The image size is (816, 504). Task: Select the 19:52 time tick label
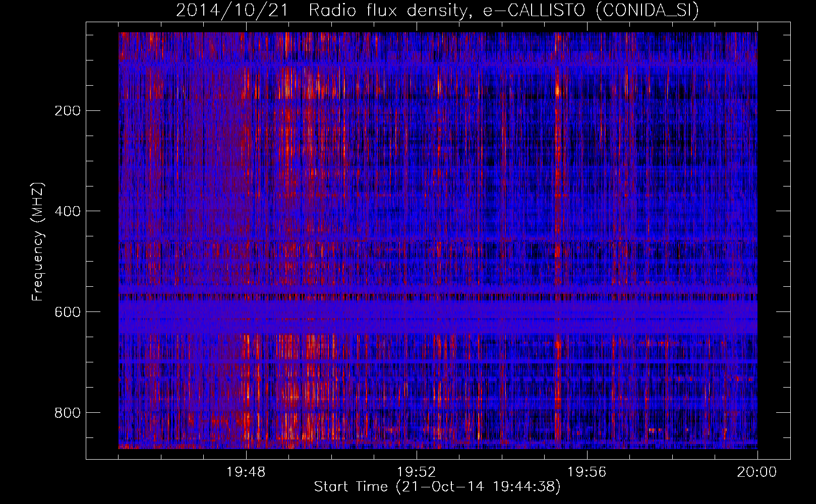click(x=417, y=472)
